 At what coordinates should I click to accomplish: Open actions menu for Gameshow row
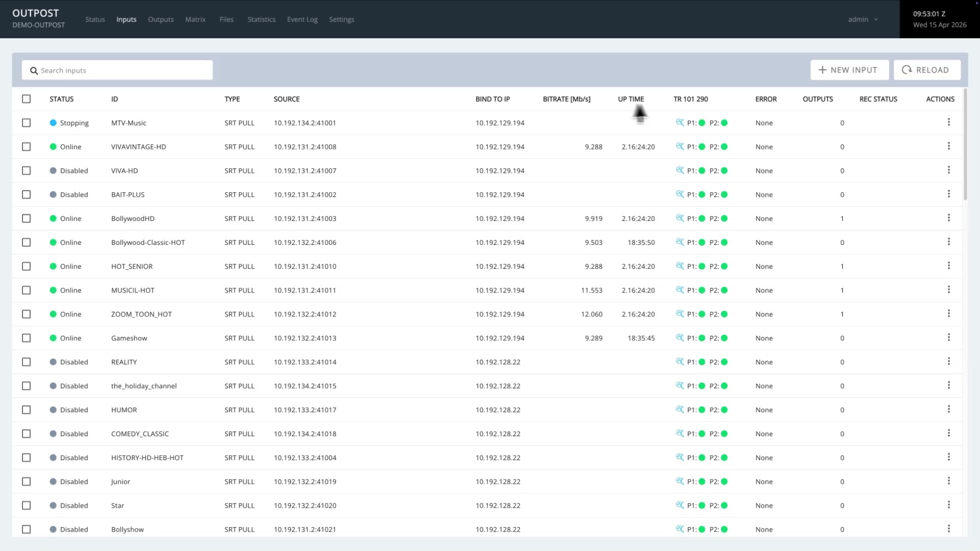tap(949, 338)
